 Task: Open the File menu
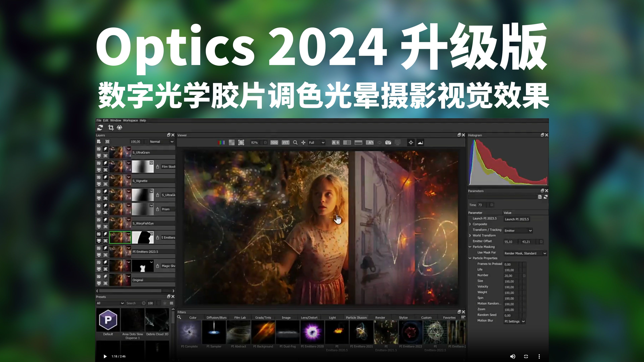pos(99,120)
